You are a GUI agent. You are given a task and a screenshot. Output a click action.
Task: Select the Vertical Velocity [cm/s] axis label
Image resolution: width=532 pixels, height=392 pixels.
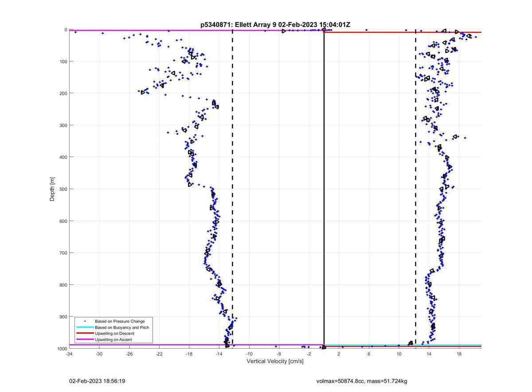[x=275, y=361]
